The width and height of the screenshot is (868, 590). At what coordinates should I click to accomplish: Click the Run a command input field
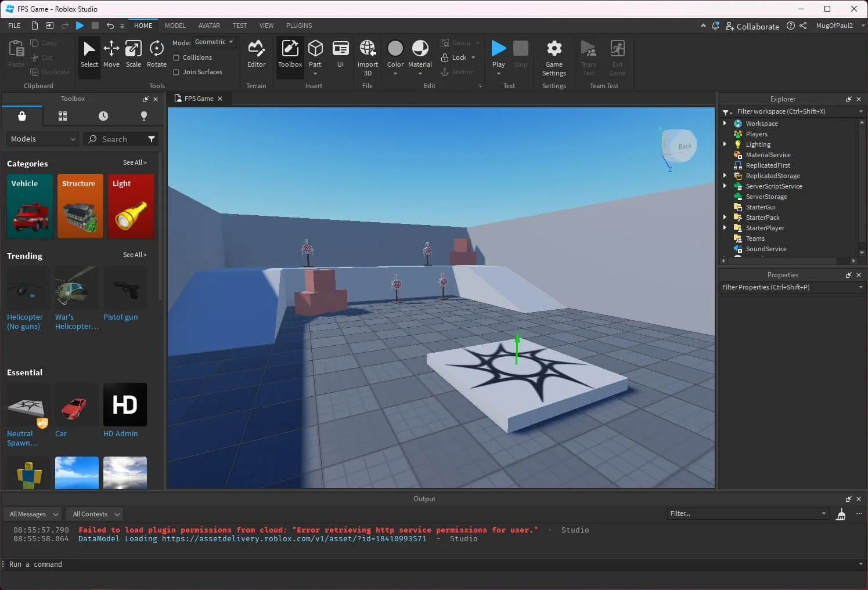pyautogui.click(x=116, y=564)
